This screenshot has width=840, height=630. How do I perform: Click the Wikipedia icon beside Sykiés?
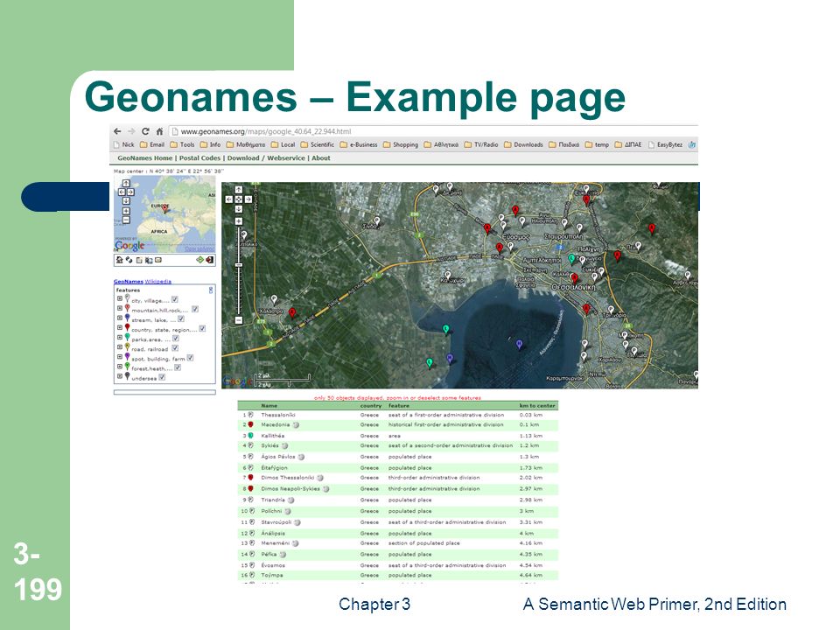coord(285,445)
